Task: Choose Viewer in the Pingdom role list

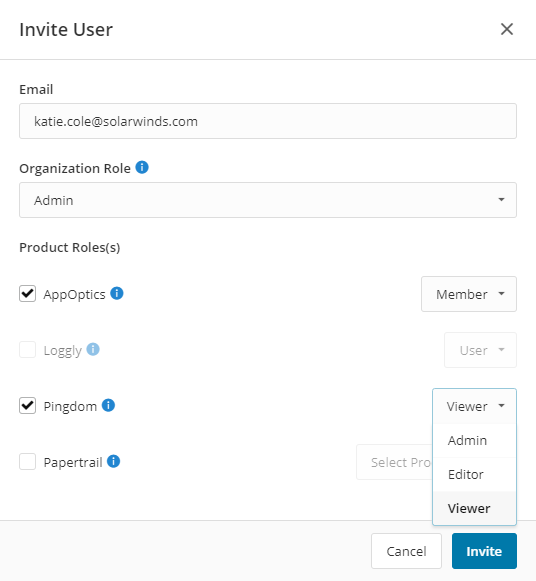Action: click(475, 508)
